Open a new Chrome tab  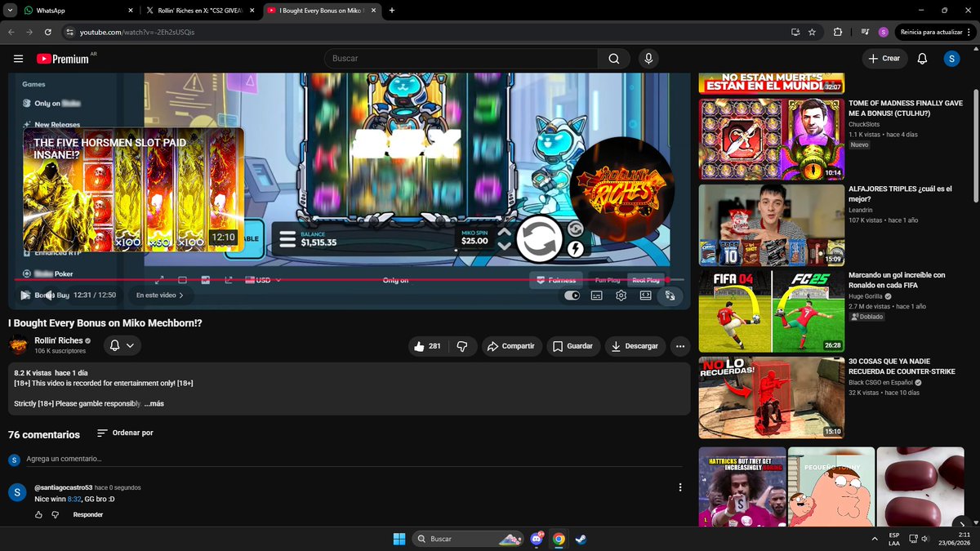[x=392, y=11]
